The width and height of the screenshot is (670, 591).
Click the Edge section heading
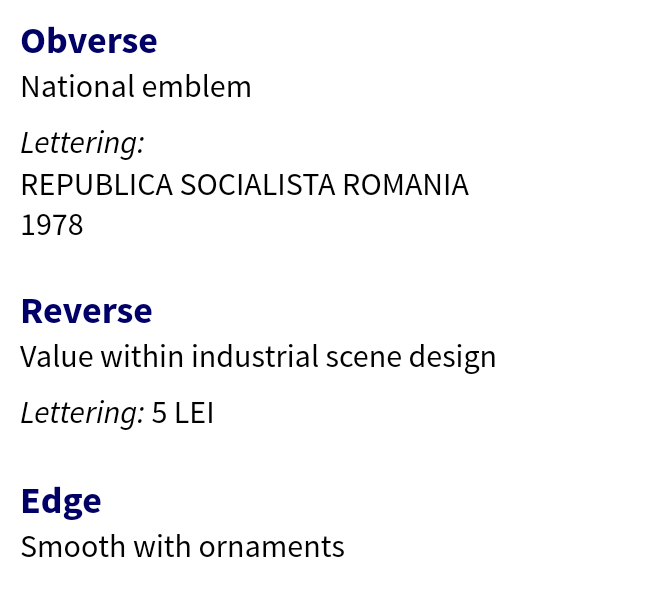coord(61,502)
